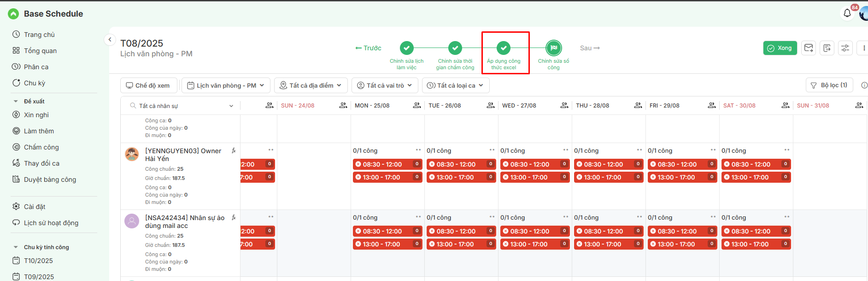Screen dimensions: 868x281
Task: Open the Tất cả vai trò dropdown
Action: pyautogui.click(x=385, y=85)
